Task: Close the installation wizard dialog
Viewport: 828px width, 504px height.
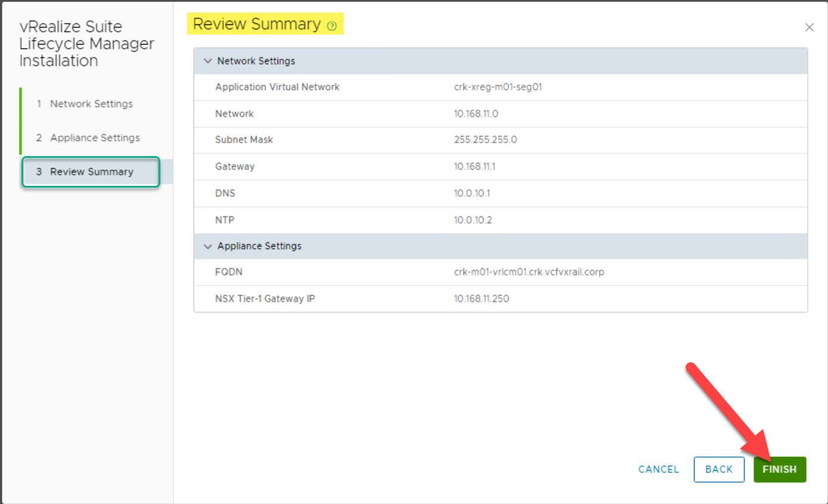Action: (x=809, y=27)
